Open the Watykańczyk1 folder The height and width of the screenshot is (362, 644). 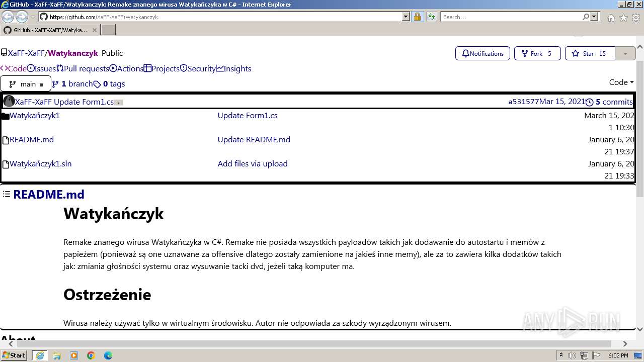[35, 116]
